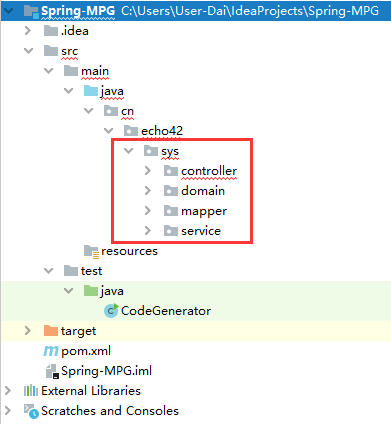Click the green java test root icon
Image resolution: width=391 pixels, height=424 pixels.
tap(91, 291)
